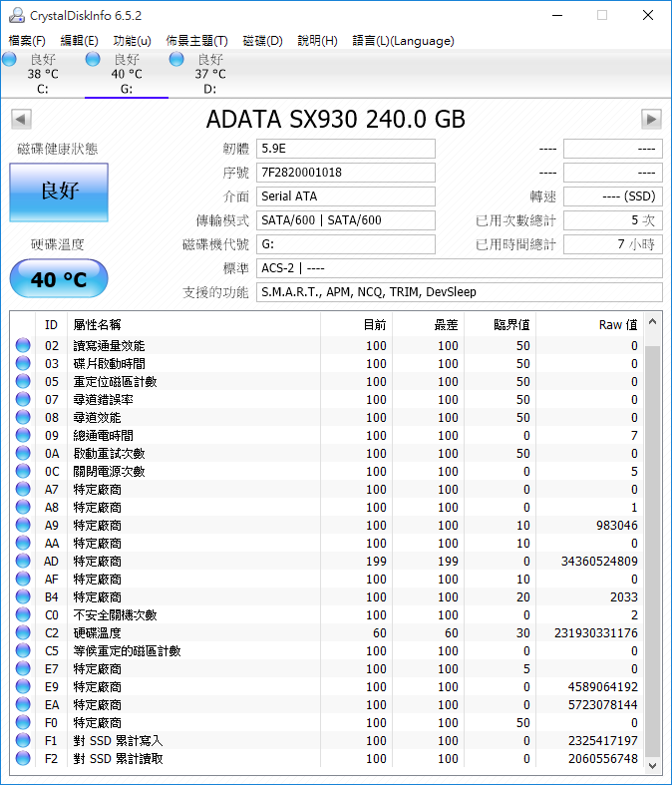Click the 臨界值 column header

(500, 325)
